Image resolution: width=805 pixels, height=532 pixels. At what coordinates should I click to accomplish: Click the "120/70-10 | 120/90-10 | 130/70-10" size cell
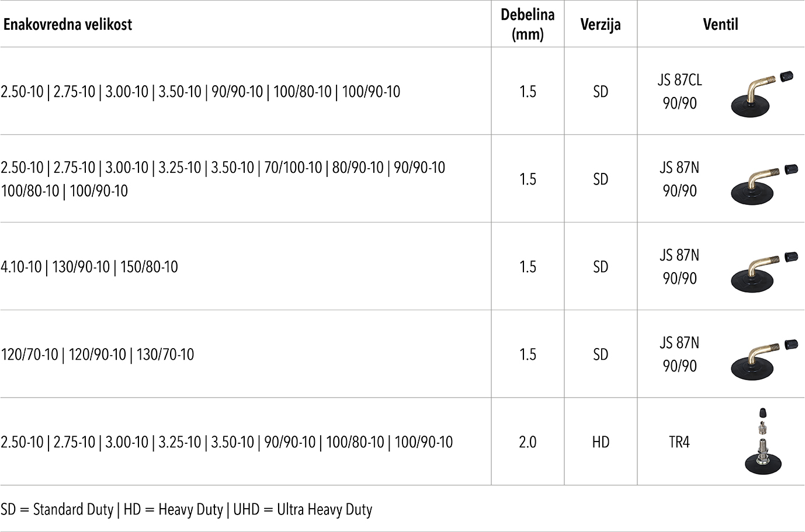click(x=98, y=354)
